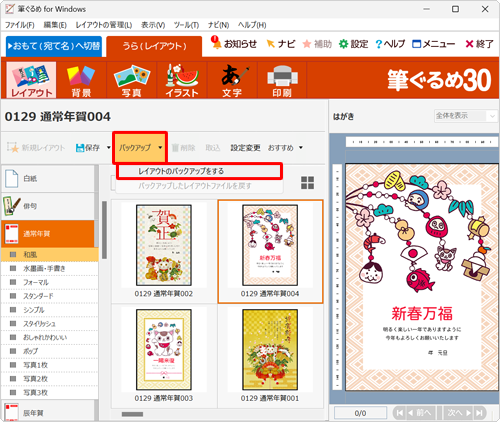The width and height of the screenshot is (500, 422).
Task: Open the ナビ(N) menu
Action: 218,25
